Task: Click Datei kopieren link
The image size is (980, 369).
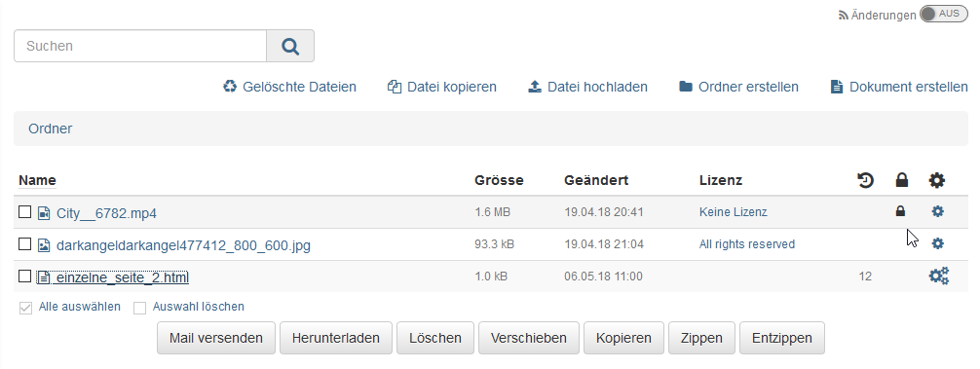Action: [x=451, y=87]
